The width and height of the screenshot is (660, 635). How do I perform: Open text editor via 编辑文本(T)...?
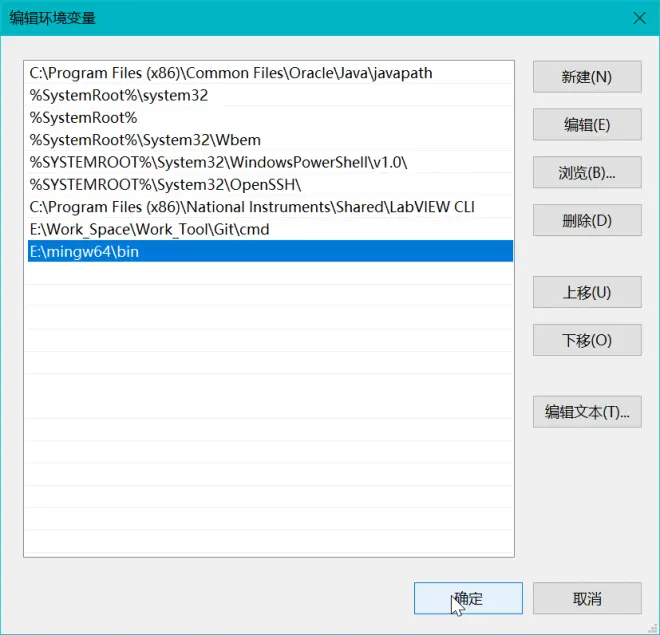pyautogui.click(x=587, y=412)
